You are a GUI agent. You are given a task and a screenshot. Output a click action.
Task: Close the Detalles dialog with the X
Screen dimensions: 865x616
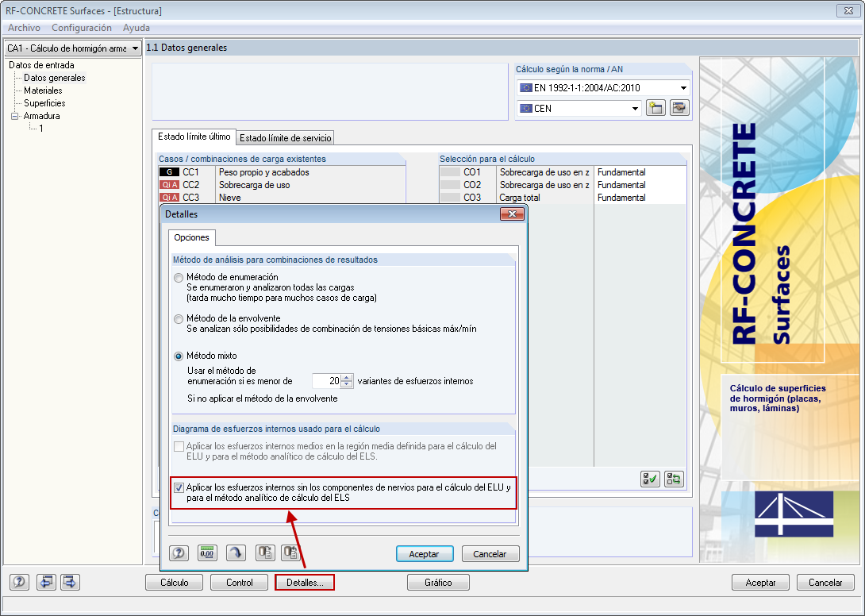(x=512, y=214)
